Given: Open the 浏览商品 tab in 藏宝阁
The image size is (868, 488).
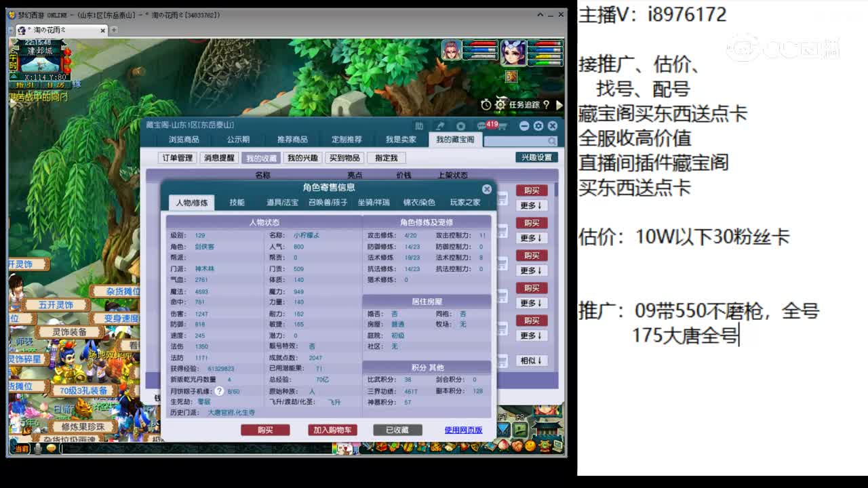Looking at the screenshot, I should [184, 140].
